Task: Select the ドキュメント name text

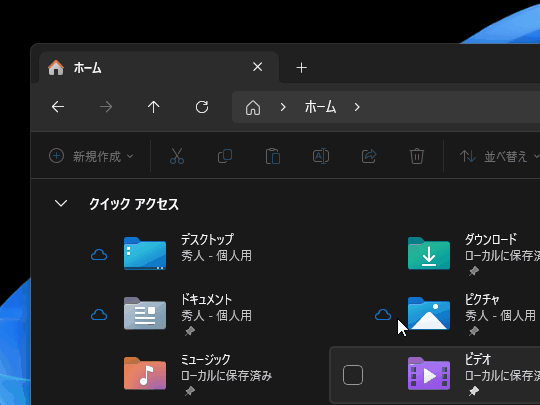Action: click(x=206, y=299)
